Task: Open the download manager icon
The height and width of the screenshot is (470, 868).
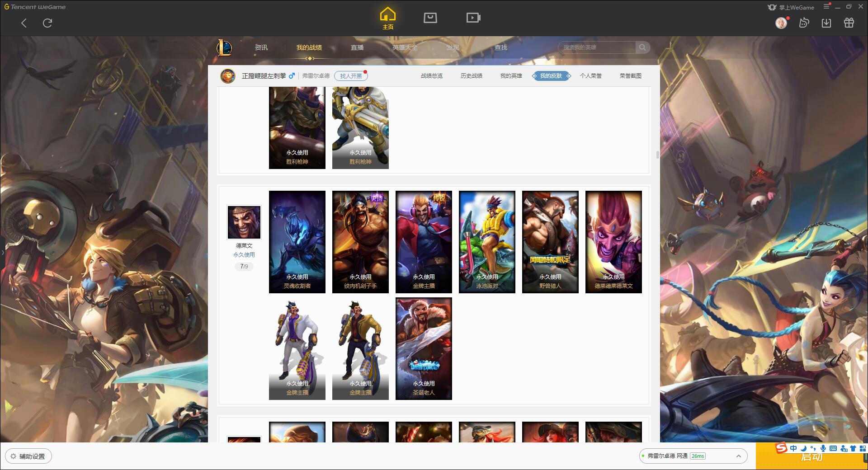Action: (826, 23)
